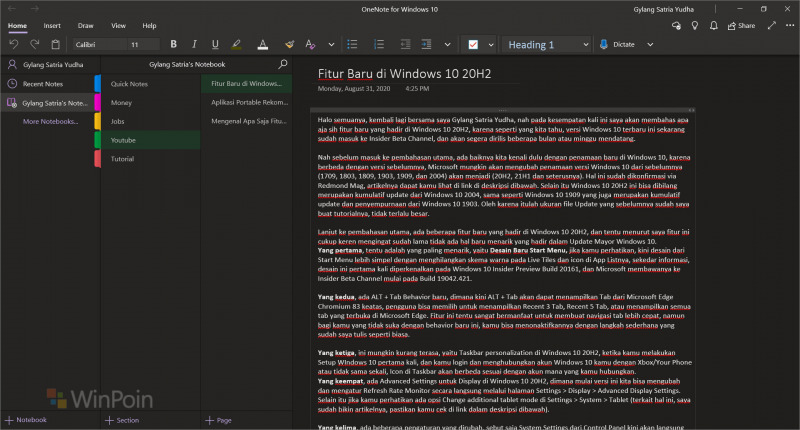Click the page time 4:25 PM
The image size is (800, 430).
(417, 89)
